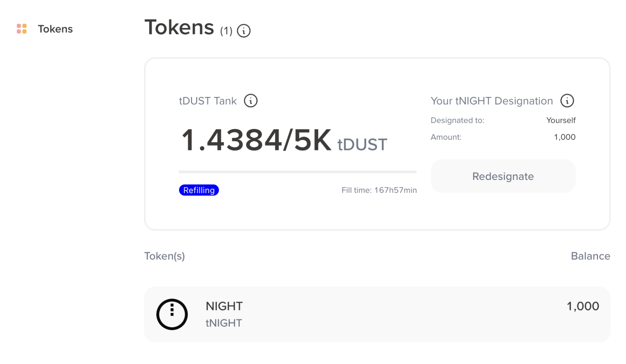Switch to the Token(s) column header
The image size is (626, 364).
pyautogui.click(x=164, y=256)
